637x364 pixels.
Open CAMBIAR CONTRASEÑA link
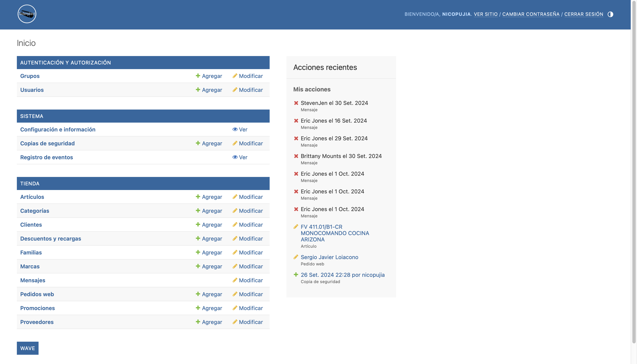point(531,14)
